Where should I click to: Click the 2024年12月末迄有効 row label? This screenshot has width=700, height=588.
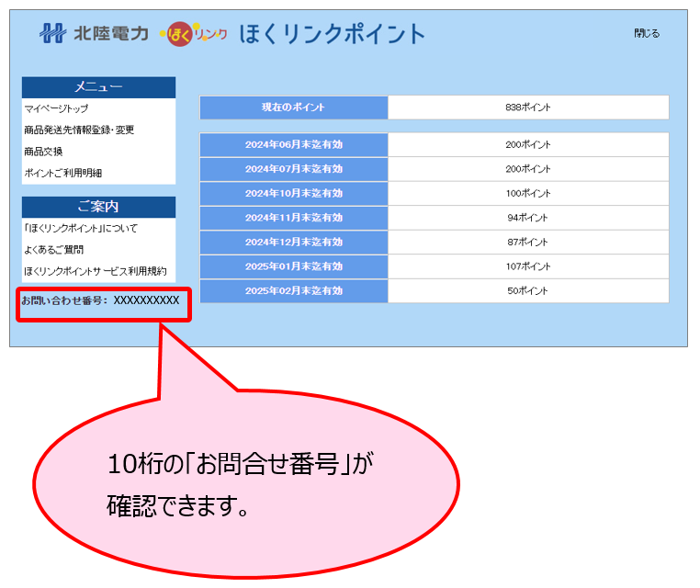(294, 242)
